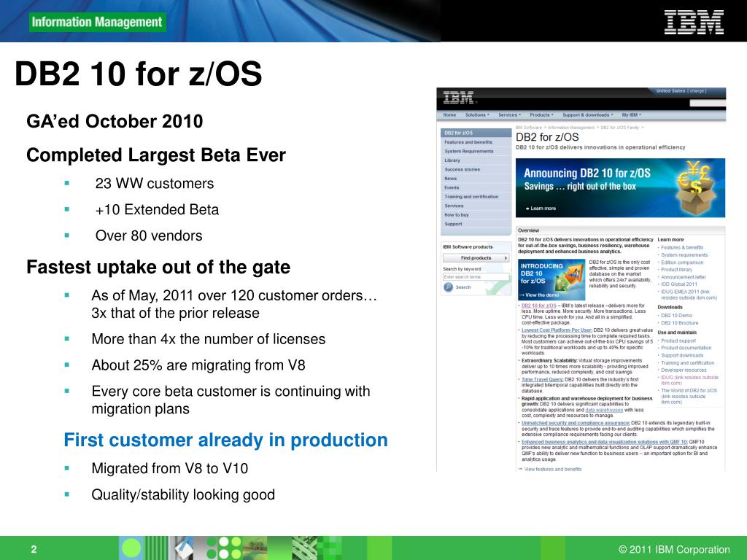Click the Support downloads link

682,355
